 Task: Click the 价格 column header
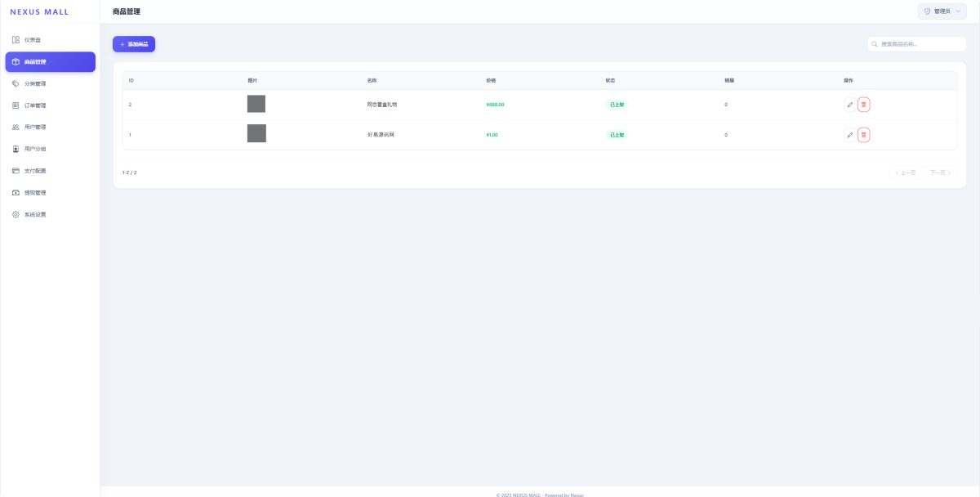(x=491, y=80)
